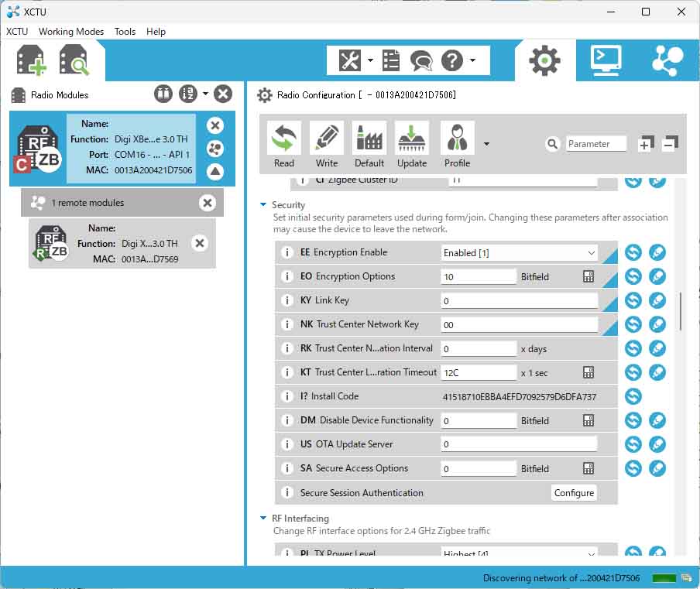
Task: Remove the remote module from list
Action: (200, 243)
